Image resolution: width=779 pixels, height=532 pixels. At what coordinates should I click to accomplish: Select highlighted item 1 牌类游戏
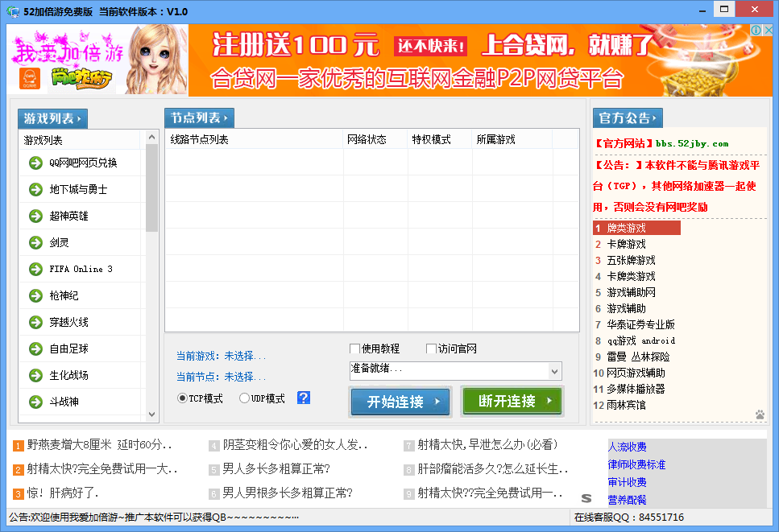[x=636, y=228]
